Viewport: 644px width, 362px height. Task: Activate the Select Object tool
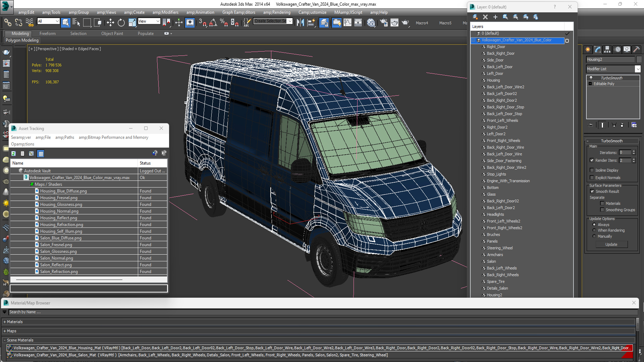click(x=66, y=22)
